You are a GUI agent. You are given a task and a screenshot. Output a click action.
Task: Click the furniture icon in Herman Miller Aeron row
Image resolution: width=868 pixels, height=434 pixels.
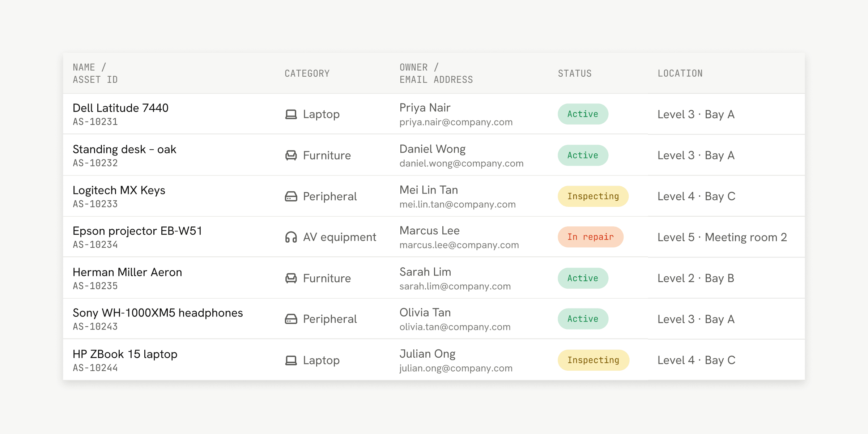[x=291, y=278]
